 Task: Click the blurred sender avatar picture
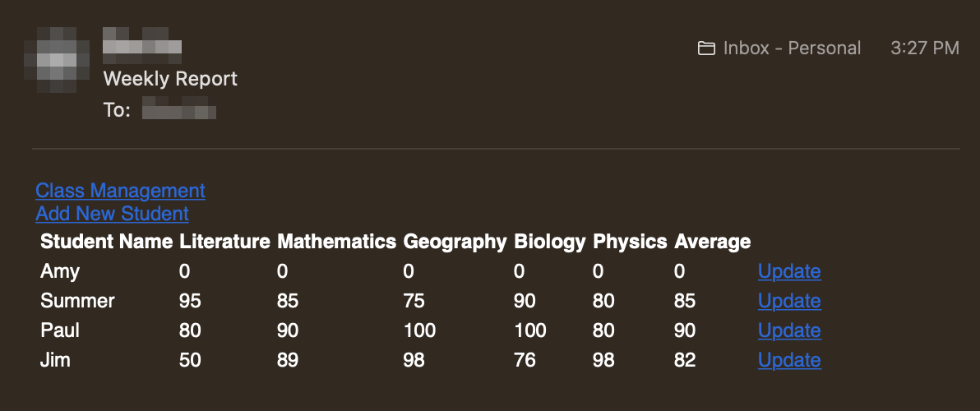(x=56, y=59)
